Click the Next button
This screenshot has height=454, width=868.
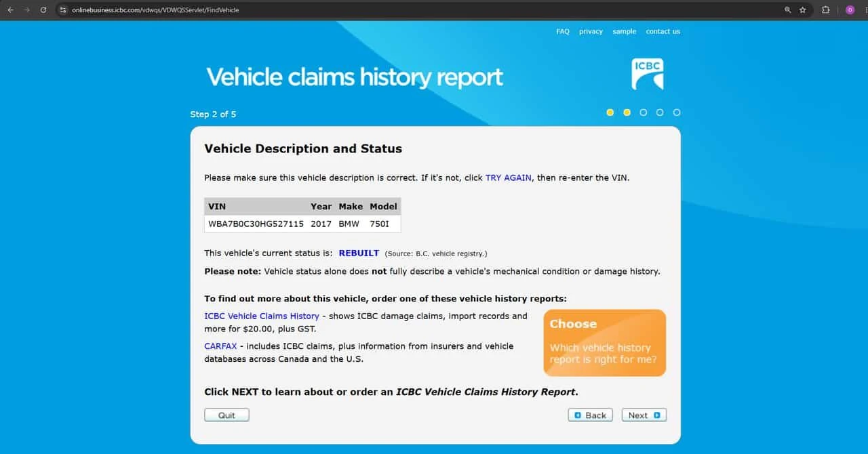coord(644,415)
